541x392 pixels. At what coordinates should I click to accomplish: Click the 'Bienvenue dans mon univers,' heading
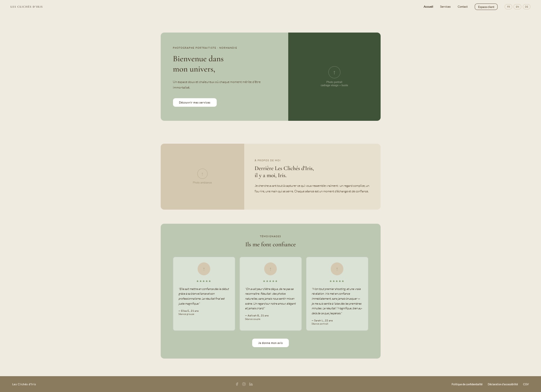[x=198, y=64]
